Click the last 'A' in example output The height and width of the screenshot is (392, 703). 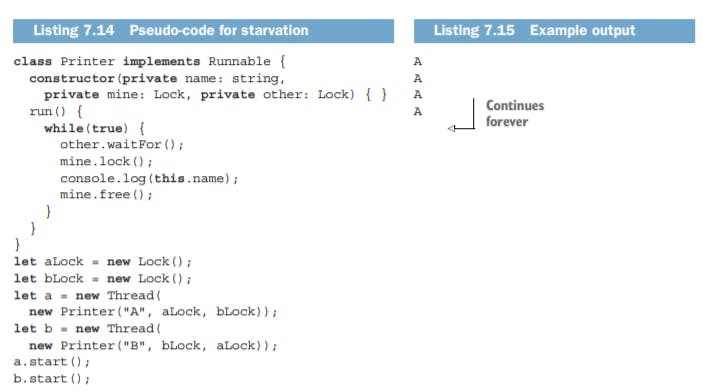pos(417,111)
